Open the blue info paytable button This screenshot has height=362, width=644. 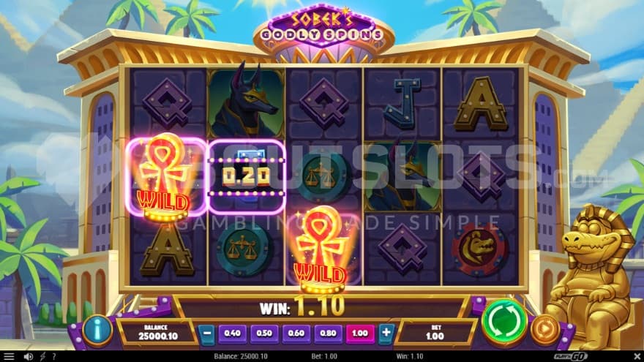[x=97, y=329]
